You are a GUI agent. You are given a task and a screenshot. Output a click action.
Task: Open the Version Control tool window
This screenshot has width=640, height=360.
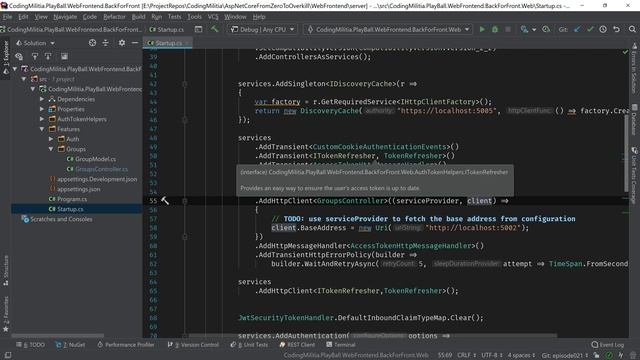pyautogui.click(x=193, y=345)
